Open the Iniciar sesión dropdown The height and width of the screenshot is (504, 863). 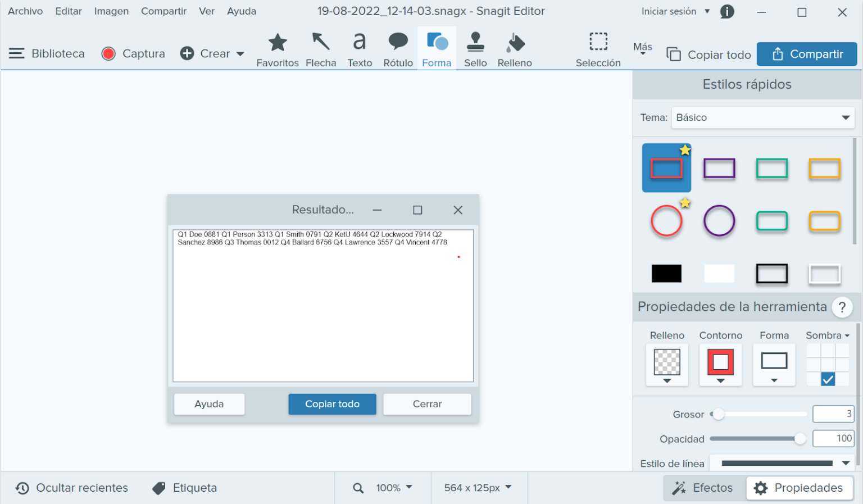(x=676, y=11)
